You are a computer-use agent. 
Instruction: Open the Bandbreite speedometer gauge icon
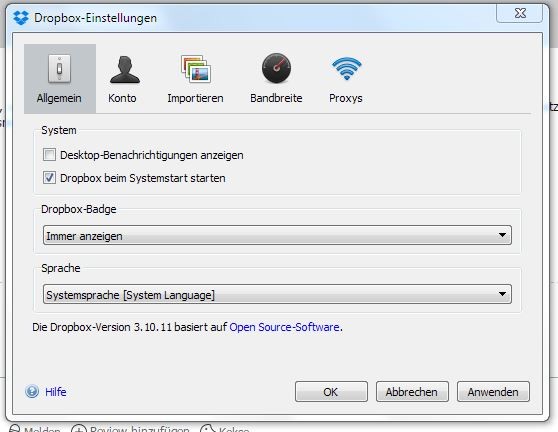coord(276,68)
